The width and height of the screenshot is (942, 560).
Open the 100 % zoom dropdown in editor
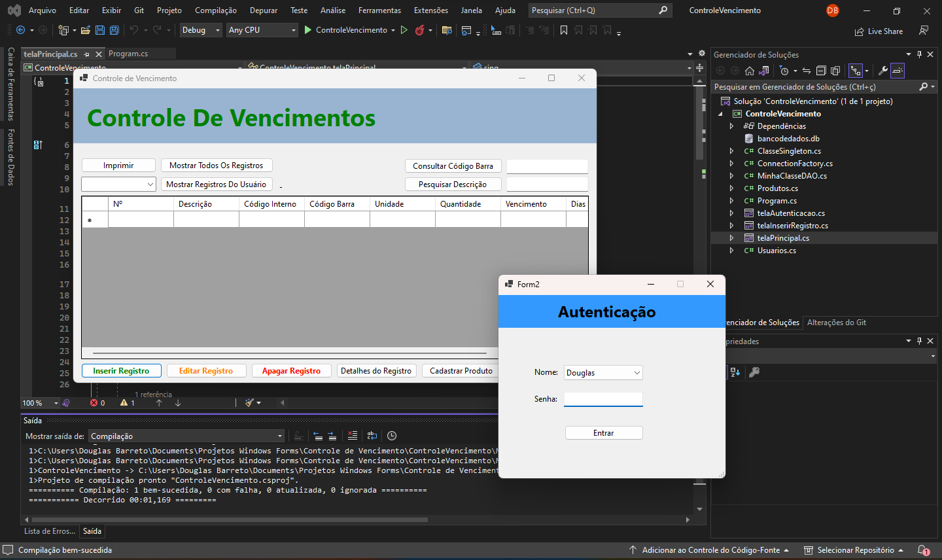point(40,403)
